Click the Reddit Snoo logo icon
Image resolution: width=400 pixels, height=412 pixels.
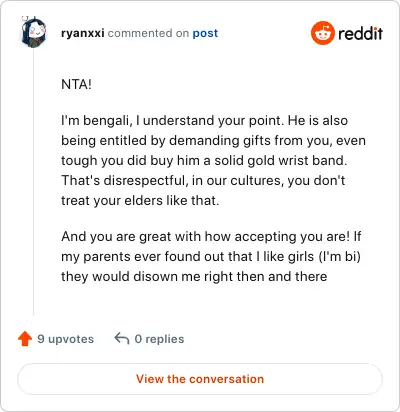(322, 33)
